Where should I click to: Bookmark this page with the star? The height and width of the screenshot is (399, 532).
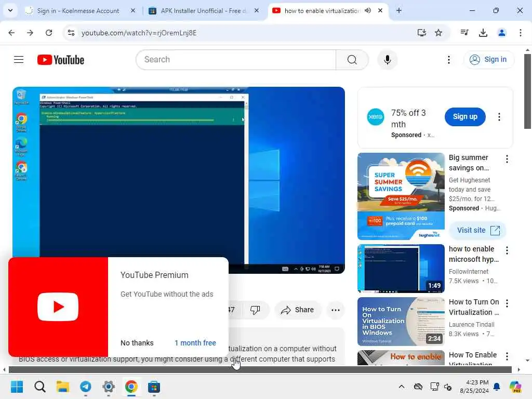coord(438,33)
